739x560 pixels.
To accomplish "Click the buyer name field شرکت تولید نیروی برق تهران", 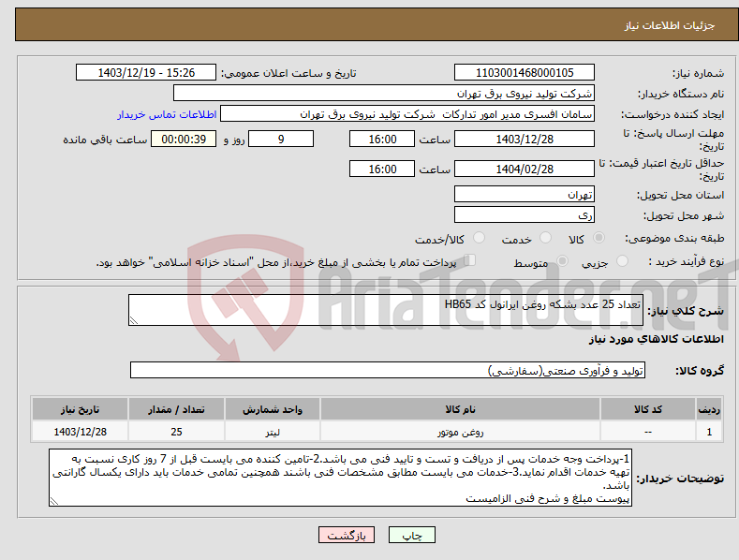I will pos(384,94).
